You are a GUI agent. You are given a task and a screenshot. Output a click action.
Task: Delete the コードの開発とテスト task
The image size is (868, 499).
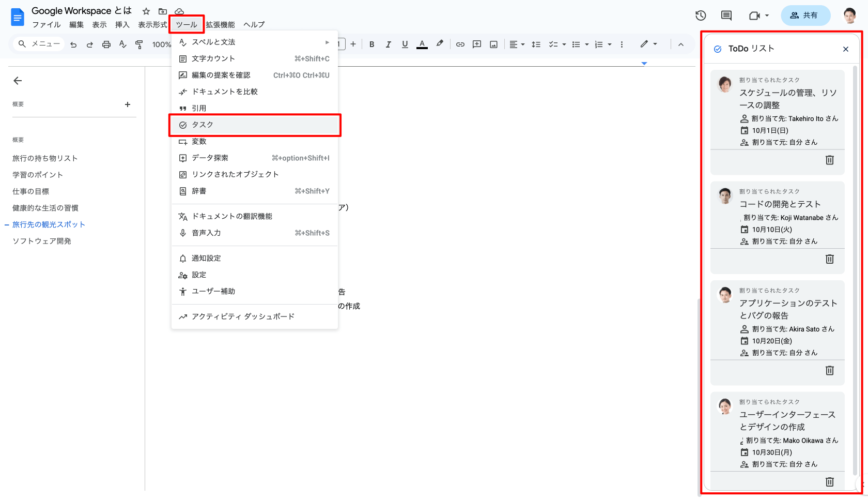point(830,259)
